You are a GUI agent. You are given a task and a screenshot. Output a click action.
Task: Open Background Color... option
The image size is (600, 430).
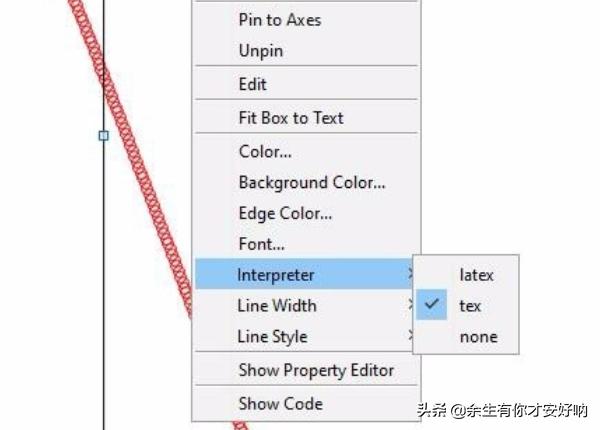[x=311, y=182]
